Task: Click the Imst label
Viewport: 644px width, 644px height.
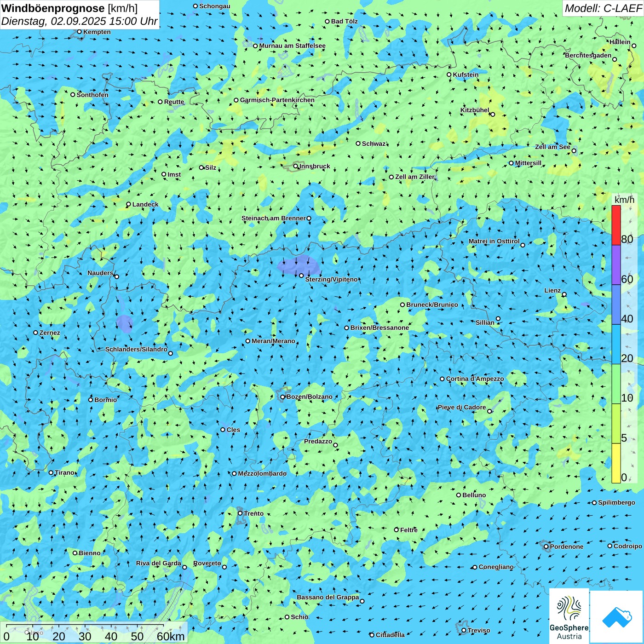Action: pyautogui.click(x=174, y=174)
